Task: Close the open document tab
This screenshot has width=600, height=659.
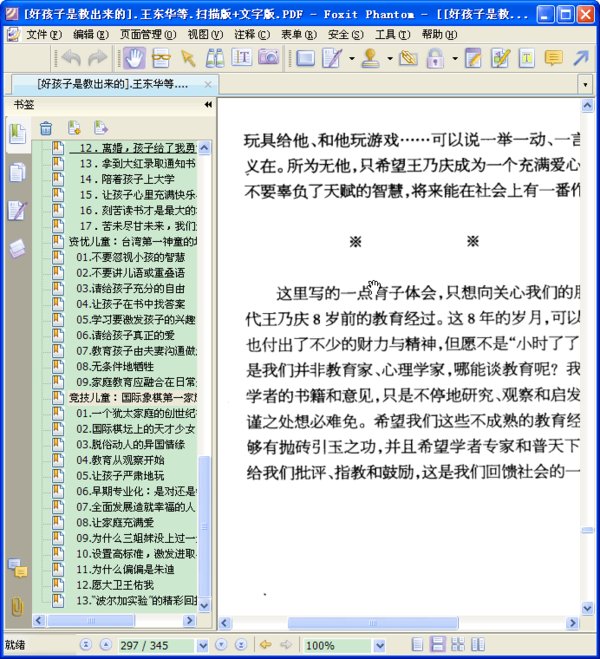Action: pyautogui.click(x=208, y=84)
